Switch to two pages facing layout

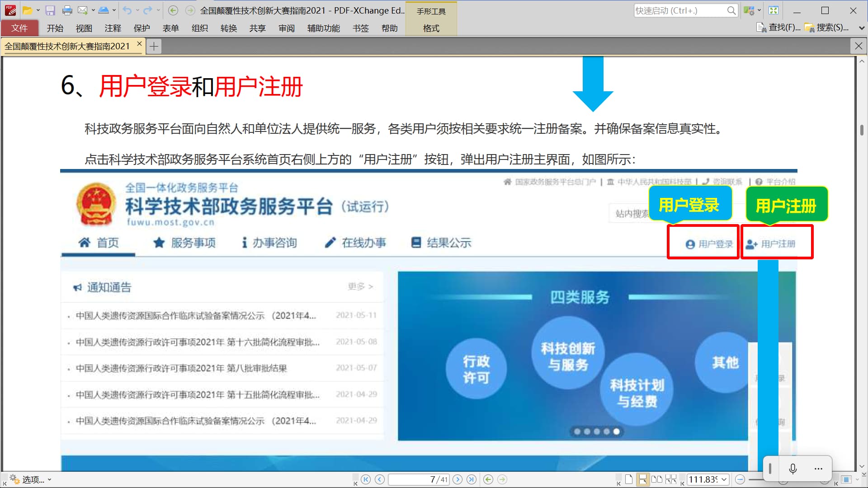657,479
